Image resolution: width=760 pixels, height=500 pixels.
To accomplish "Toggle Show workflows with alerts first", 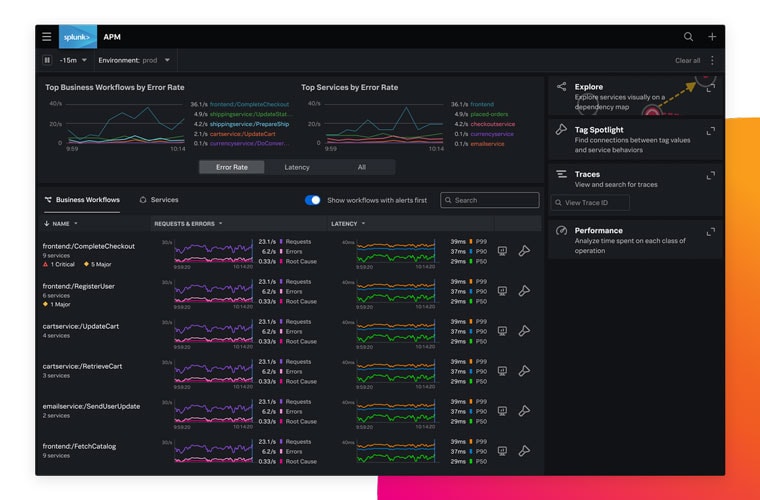I will tap(313, 200).
